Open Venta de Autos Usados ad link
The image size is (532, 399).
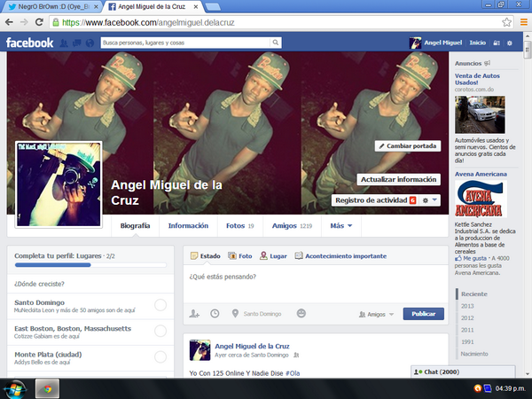click(x=477, y=79)
